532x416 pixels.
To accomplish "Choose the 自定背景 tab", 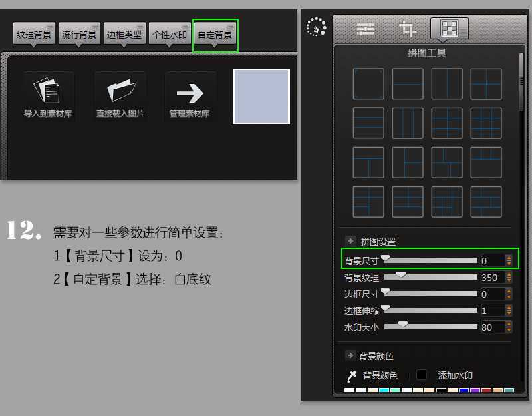I will pyautogui.click(x=215, y=34).
